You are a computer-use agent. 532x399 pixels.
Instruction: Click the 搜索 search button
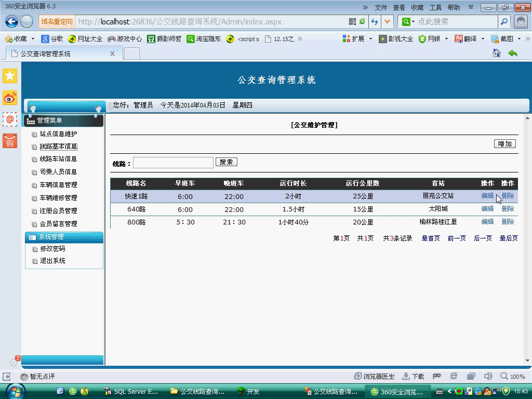(x=226, y=162)
